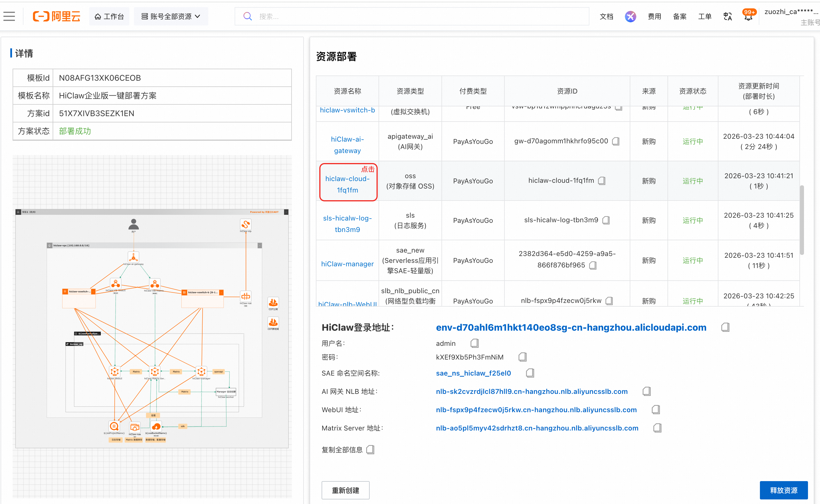820x504 pixels.
Task: Select hiClaw-ai-gateway node in diagram
Action: 133,257
